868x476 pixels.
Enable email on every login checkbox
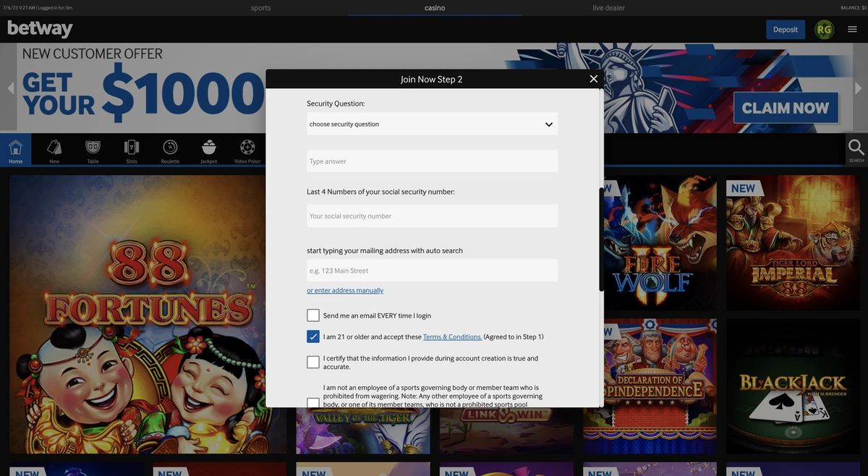tap(313, 315)
